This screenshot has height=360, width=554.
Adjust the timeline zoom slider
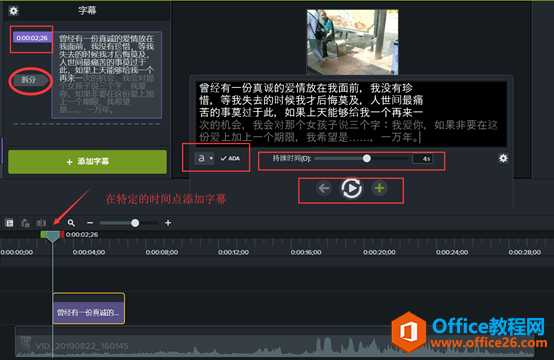click(x=135, y=223)
